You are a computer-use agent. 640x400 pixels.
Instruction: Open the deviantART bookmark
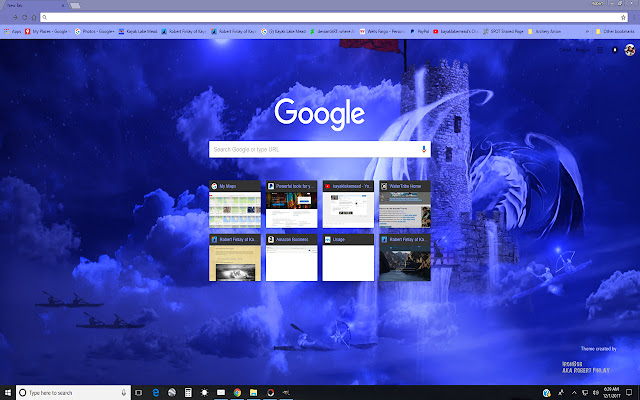coord(332,31)
